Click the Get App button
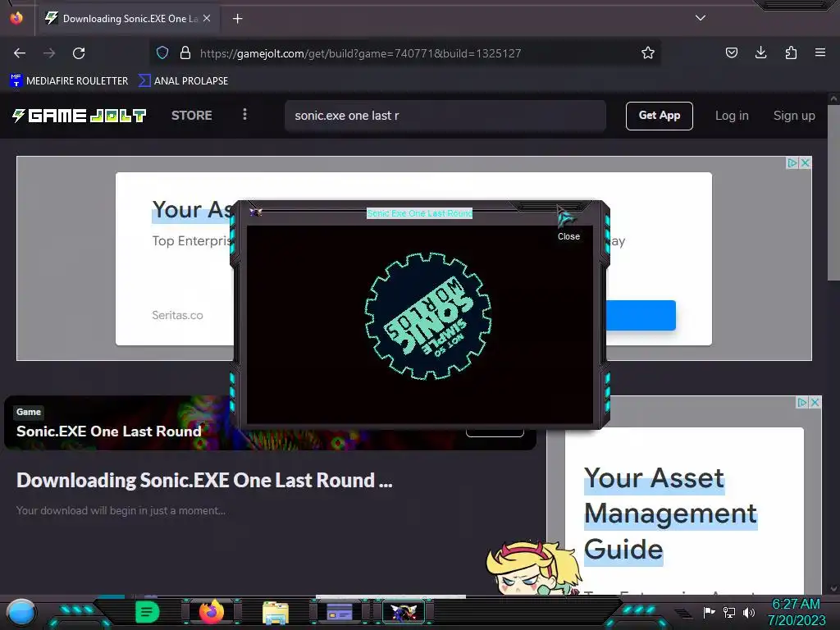The image size is (840, 630). point(659,116)
